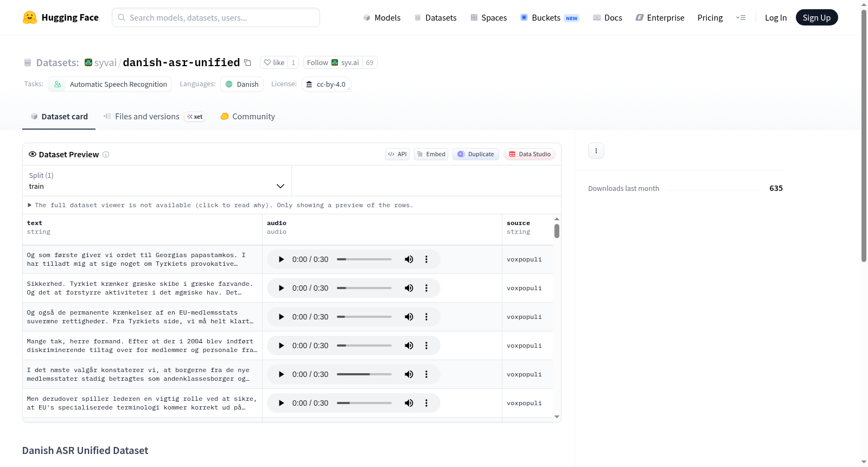Click the preview table vertical scrollbar thumb
The height and width of the screenshot is (467, 868).
[x=557, y=231]
